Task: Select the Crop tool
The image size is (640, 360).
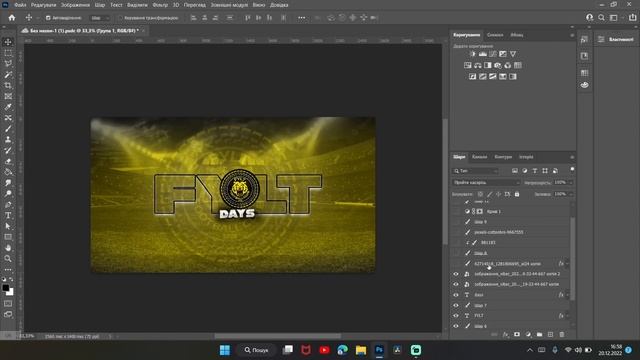Action: 8,85
